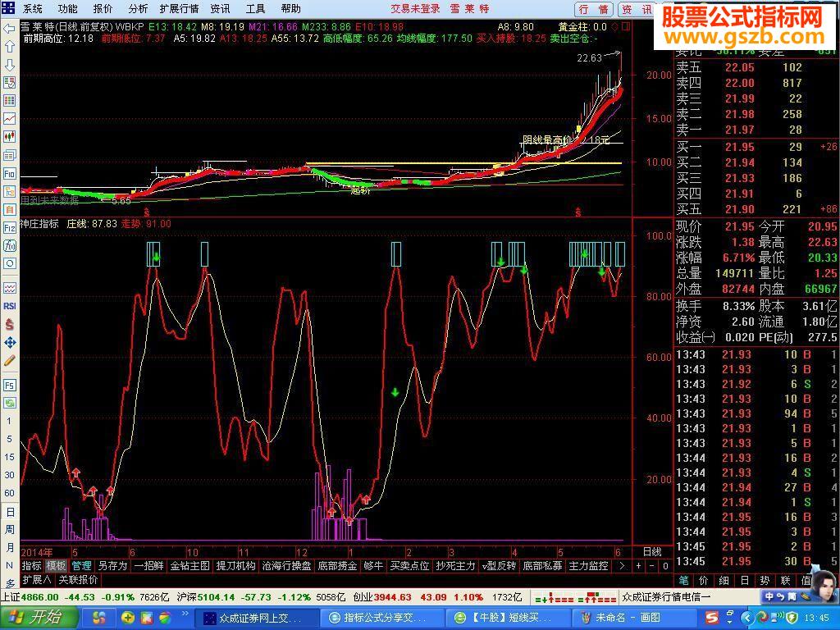Open the f(x) formula icon
Screen dimensions: 840x630
point(9,245)
